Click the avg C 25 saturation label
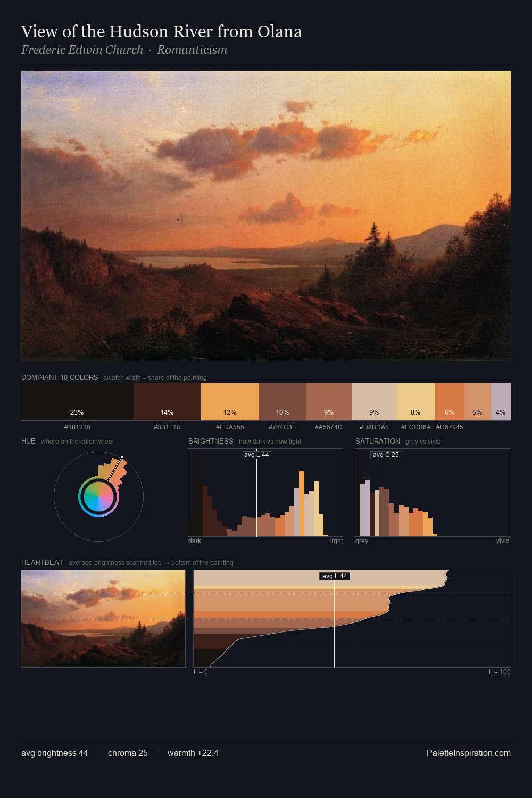532x798 pixels. click(x=386, y=455)
